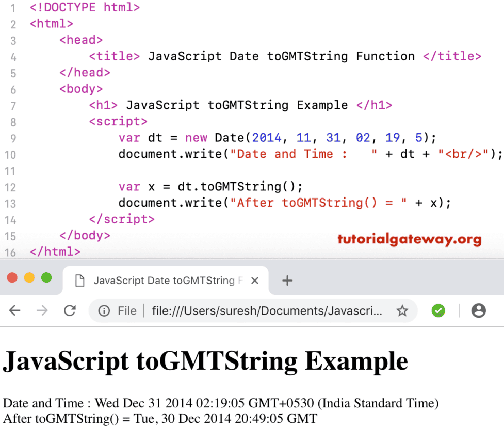Click the tutorialgateway.org watermark
The height and width of the screenshot is (428, 504).
click(x=410, y=240)
